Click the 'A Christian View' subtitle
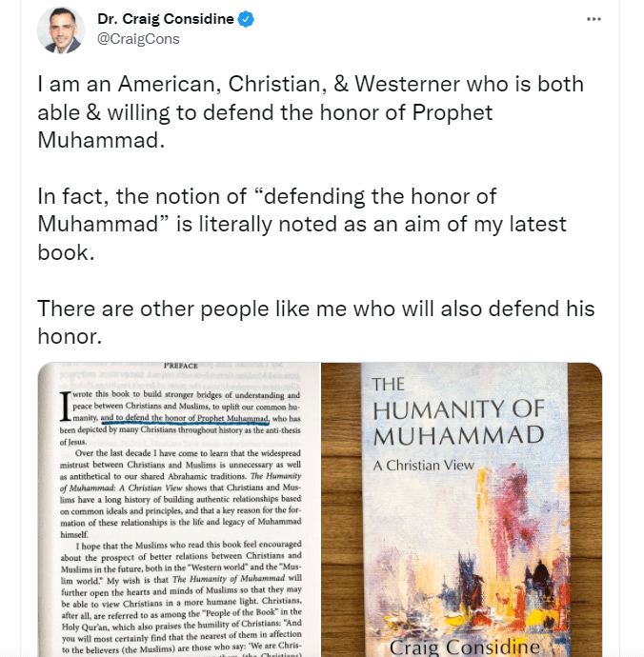This screenshot has height=657, width=644. click(x=424, y=466)
